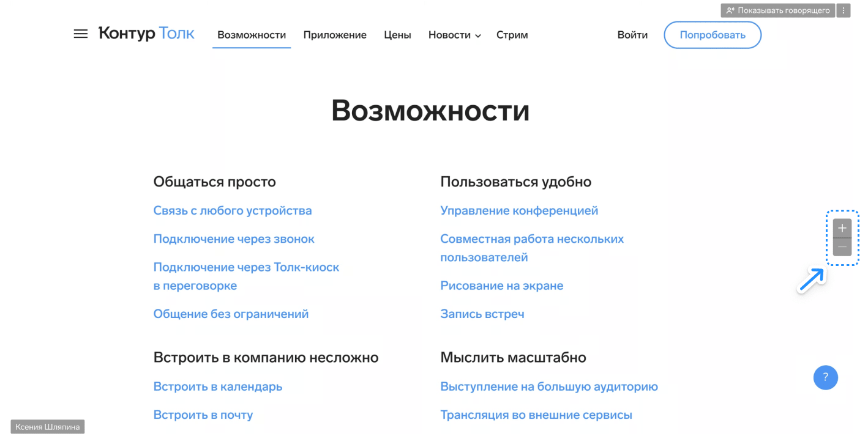
Task: Click the Войти login link
Action: click(632, 35)
